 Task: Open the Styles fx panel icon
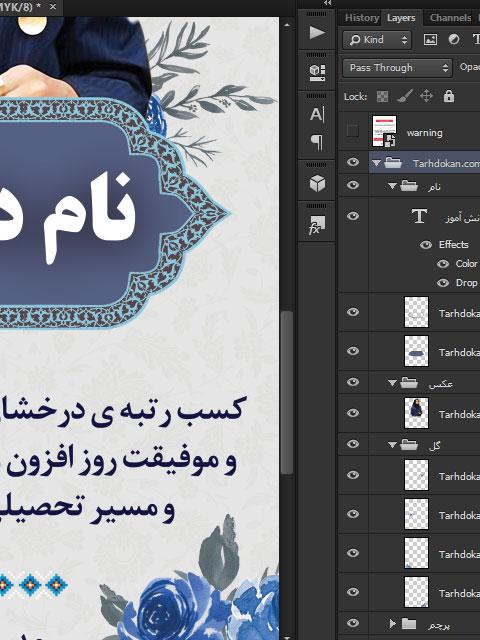[317, 224]
